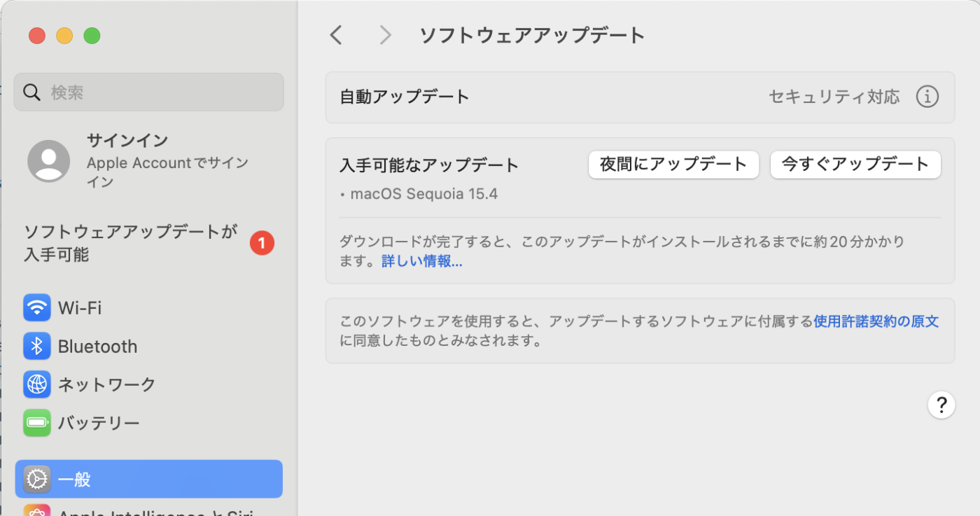Select ネットワーク in the sidebar
The height and width of the screenshot is (516, 980).
[x=149, y=384]
